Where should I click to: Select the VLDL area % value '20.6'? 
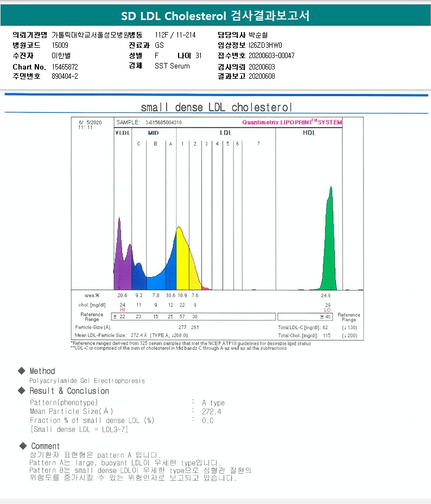[x=122, y=295]
